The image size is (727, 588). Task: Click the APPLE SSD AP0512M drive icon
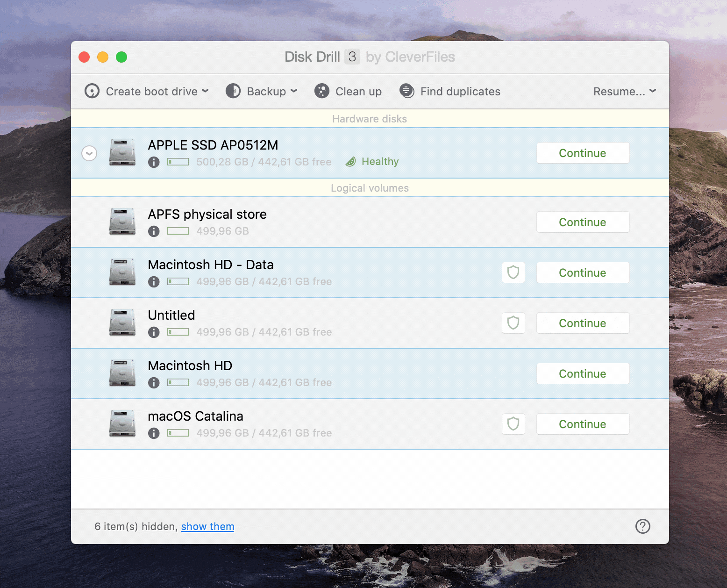122,152
